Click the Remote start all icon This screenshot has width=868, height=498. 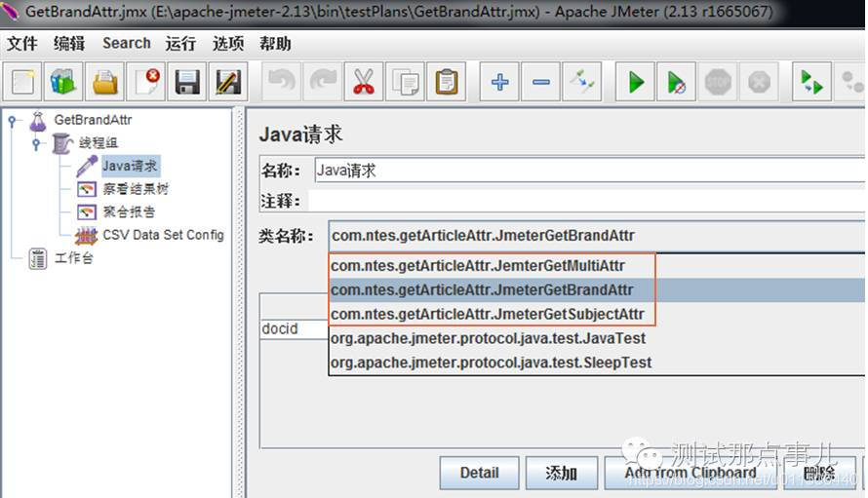[x=811, y=82]
